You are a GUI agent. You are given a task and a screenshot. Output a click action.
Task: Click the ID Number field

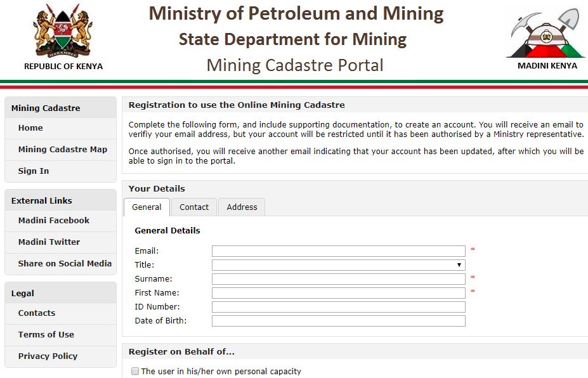pyautogui.click(x=338, y=307)
